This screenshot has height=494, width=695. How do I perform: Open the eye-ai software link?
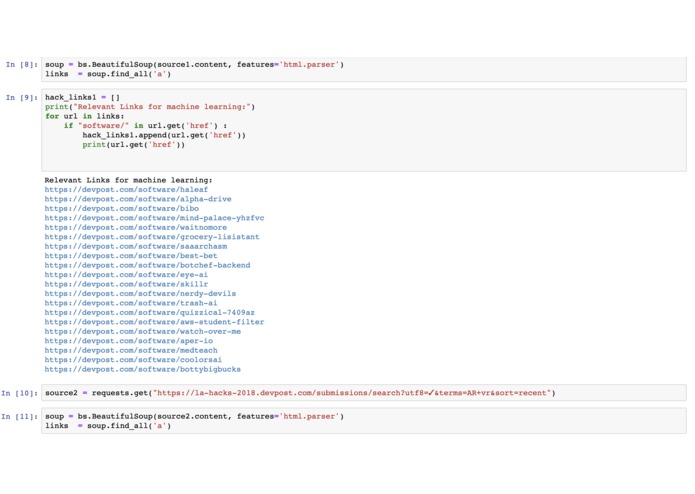pyautogui.click(x=126, y=275)
